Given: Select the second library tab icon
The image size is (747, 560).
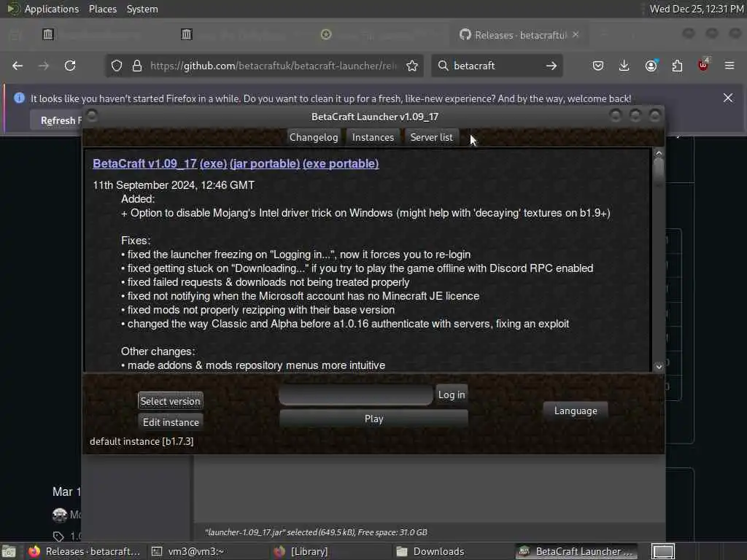Looking at the screenshot, I should (x=186, y=34).
